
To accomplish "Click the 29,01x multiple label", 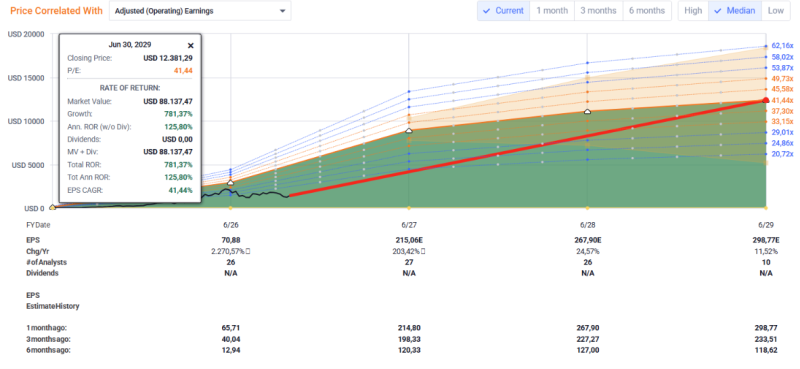I will (x=782, y=132).
